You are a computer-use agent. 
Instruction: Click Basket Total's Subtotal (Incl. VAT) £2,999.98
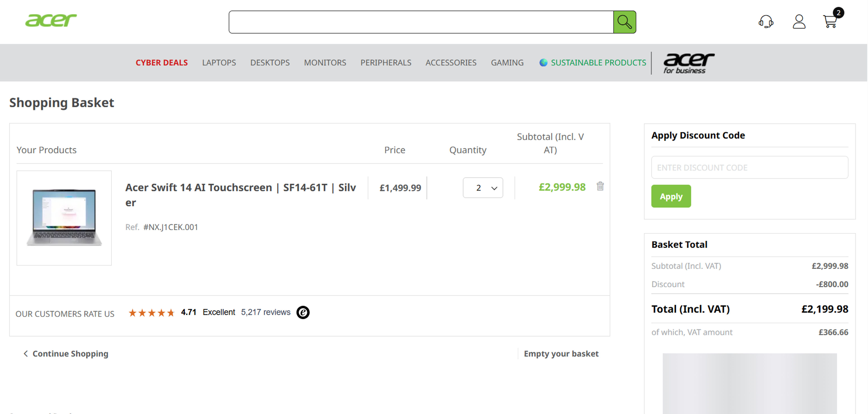[830, 266]
